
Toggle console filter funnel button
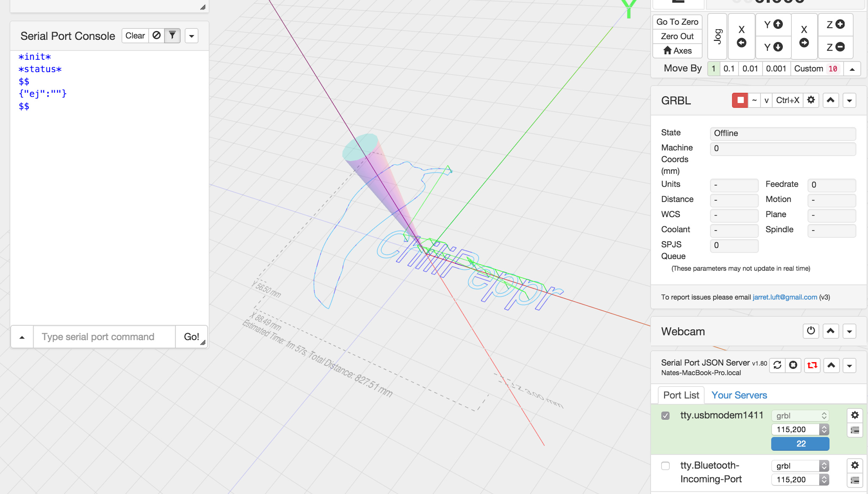pos(172,36)
